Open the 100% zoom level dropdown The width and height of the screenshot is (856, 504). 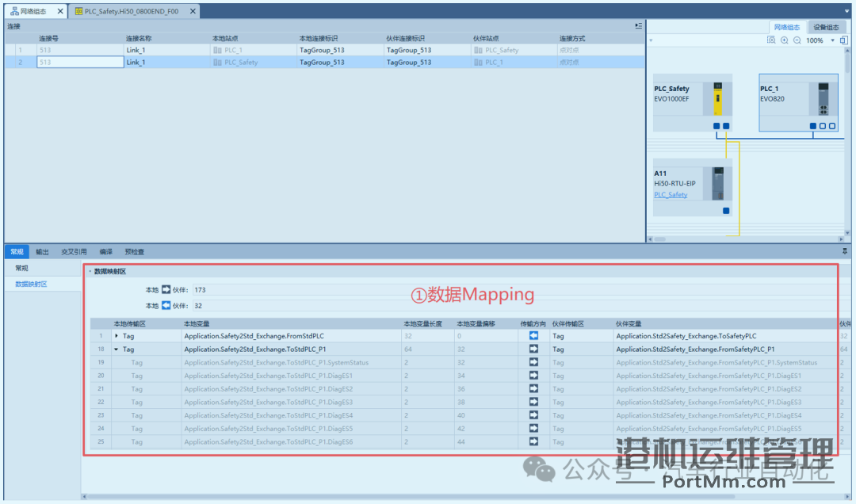832,40
